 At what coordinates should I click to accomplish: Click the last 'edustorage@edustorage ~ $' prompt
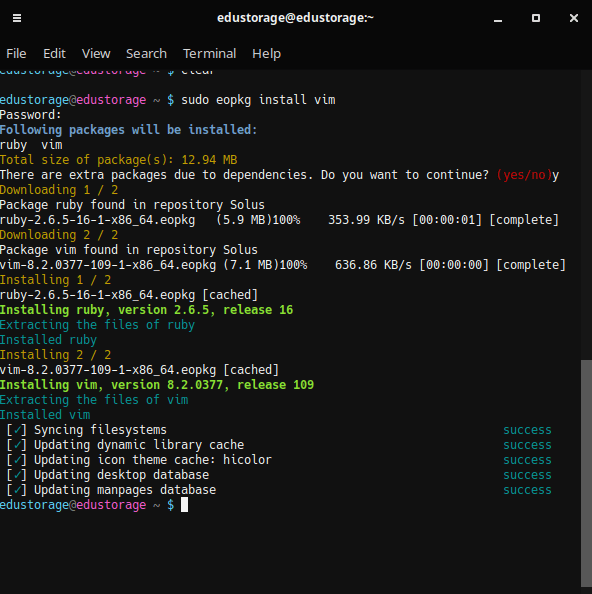(x=87, y=505)
